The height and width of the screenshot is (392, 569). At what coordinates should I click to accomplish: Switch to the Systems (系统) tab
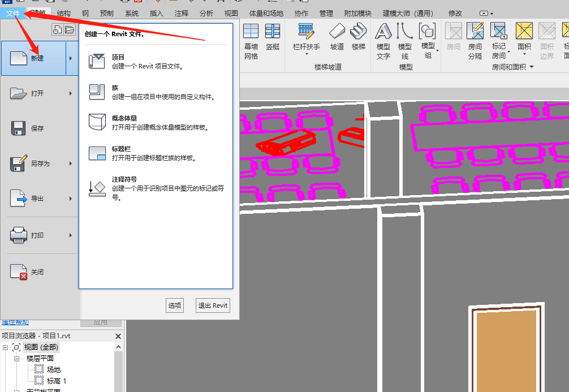[x=132, y=14]
